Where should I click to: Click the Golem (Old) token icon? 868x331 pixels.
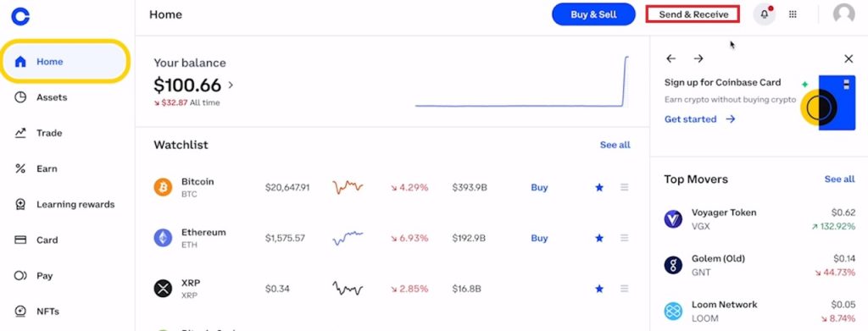coord(673,265)
